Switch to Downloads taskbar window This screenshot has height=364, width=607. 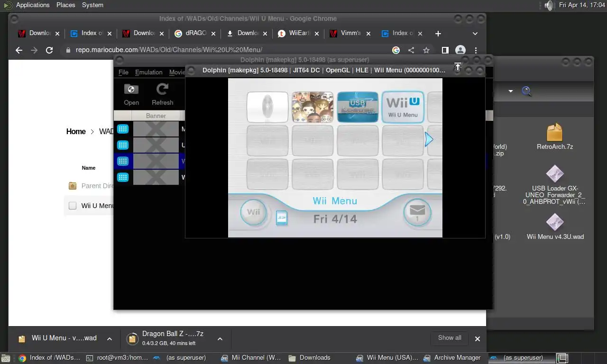pyautogui.click(x=309, y=358)
